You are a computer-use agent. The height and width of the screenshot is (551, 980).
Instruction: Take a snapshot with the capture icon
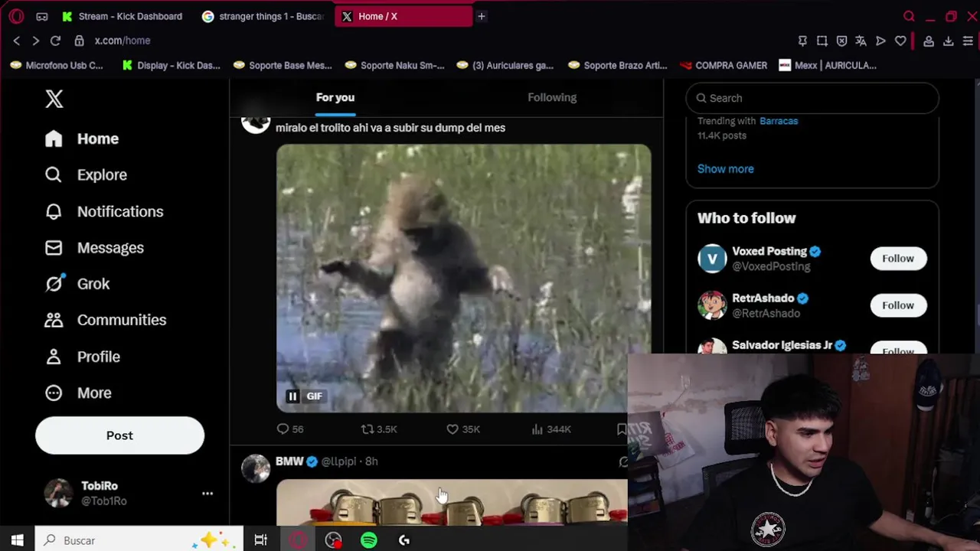point(822,41)
